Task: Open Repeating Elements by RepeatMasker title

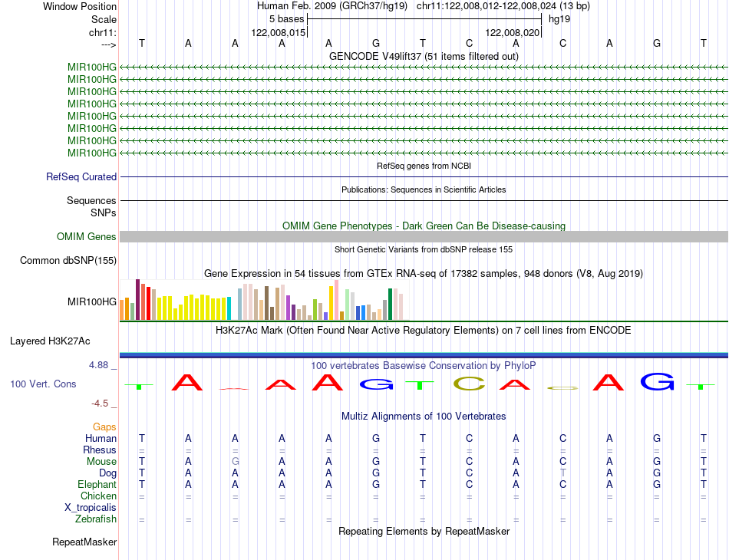Action: click(424, 531)
